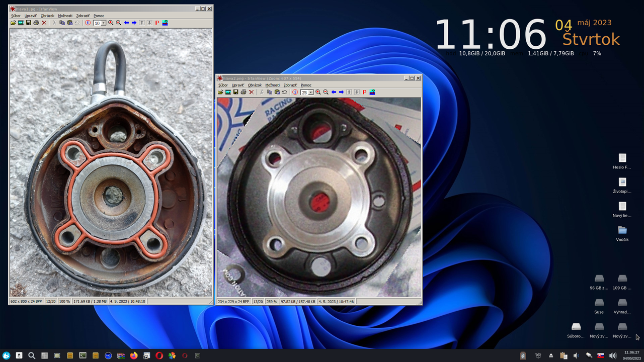Click the Zoom In magnifier in hlava2.png window
The width and height of the screenshot is (644, 362).
point(318,92)
